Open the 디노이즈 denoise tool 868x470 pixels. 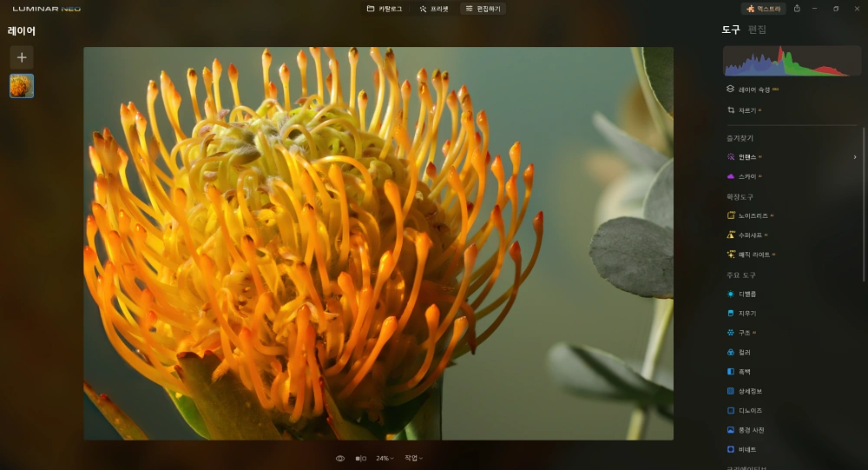(x=745, y=410)
